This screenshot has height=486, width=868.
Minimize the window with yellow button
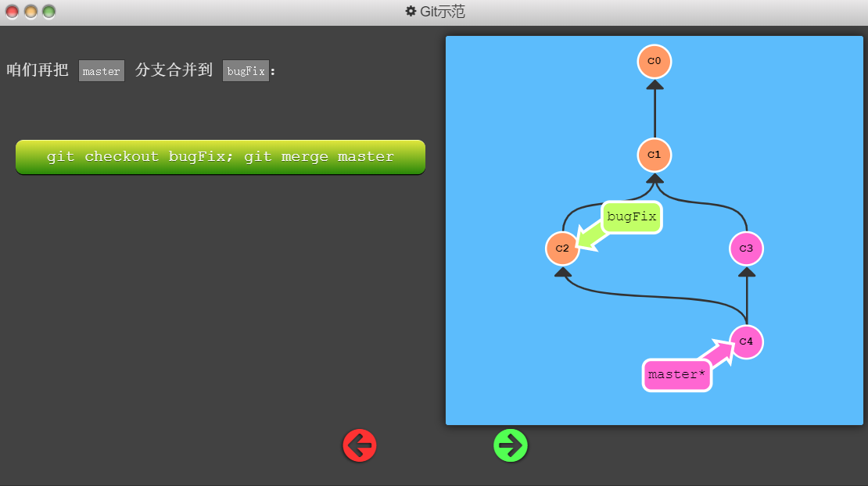click(30, 12)
